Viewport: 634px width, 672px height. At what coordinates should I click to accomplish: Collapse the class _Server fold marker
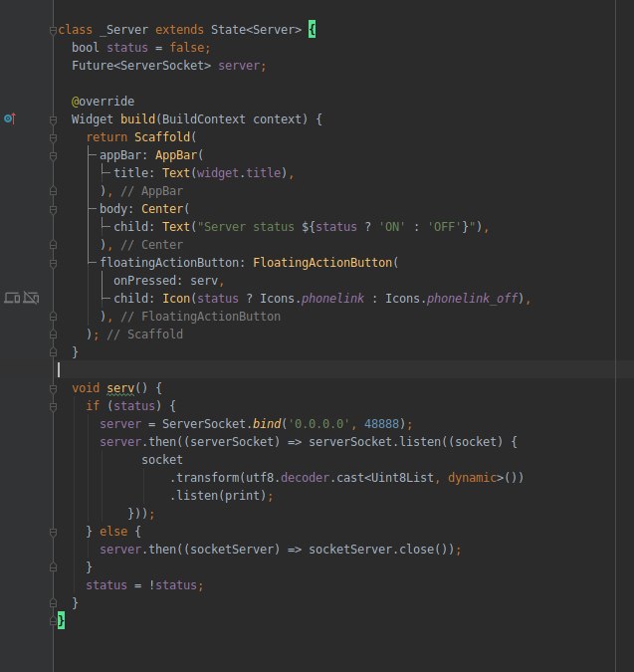coord(53,31)
